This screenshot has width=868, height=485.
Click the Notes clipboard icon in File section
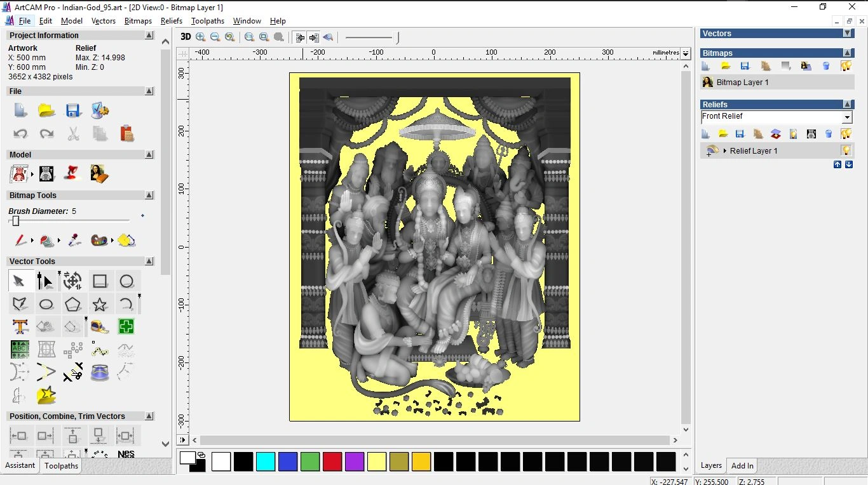pos(126,133)
